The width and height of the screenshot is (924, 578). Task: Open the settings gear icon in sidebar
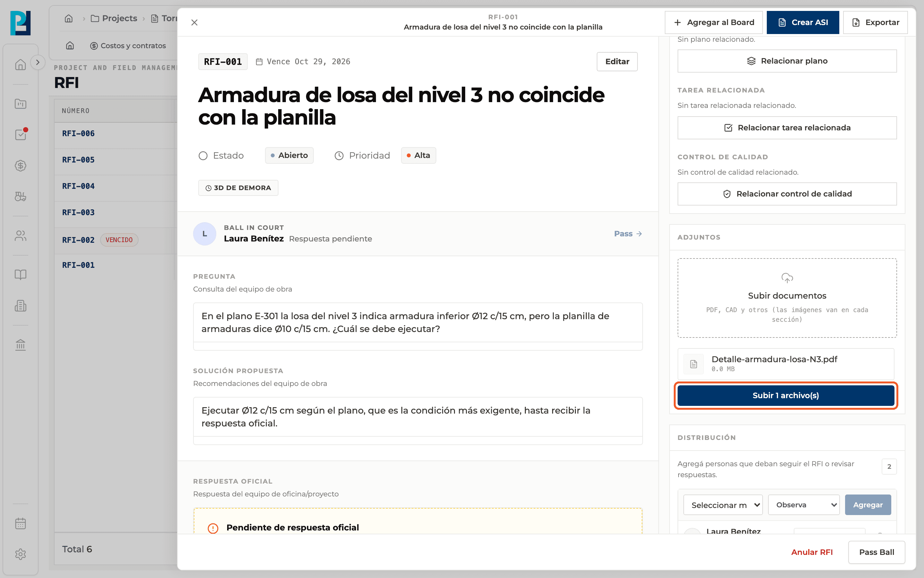tap(21, 554)
